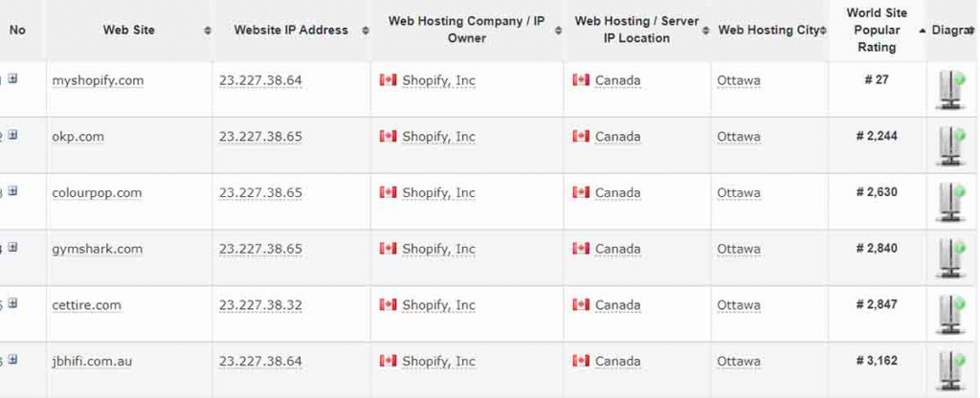The width and height of the screenshot is (980, 398).
Task: Click the Canada flag beside myshopify.com's Shopify, Inc
Action: point(388,80)
